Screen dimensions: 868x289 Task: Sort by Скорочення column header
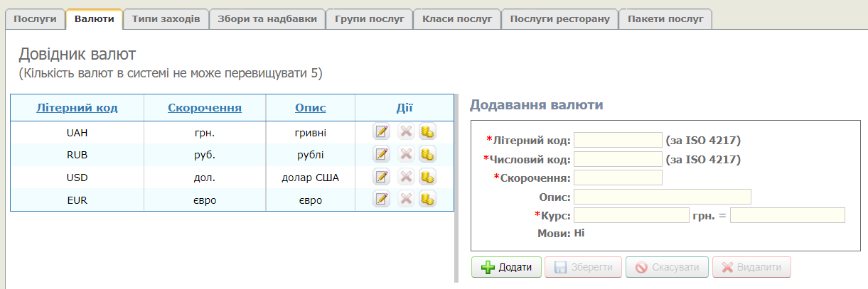205,108
